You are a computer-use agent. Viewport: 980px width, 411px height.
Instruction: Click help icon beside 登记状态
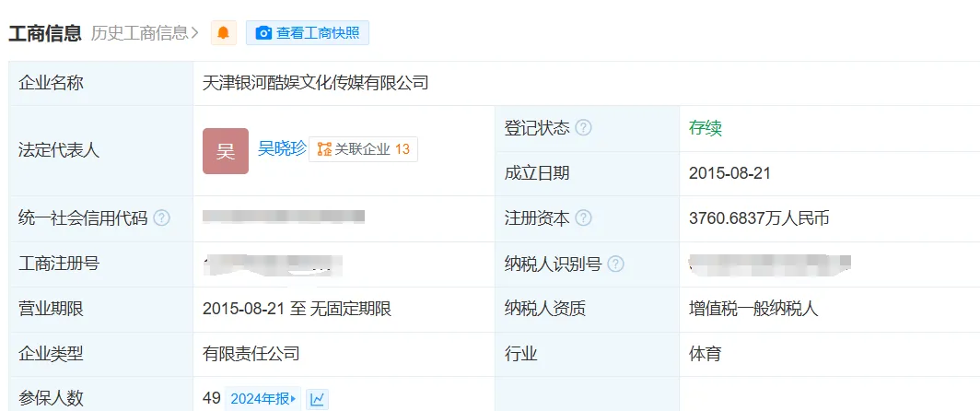click(x=583, y=128)
